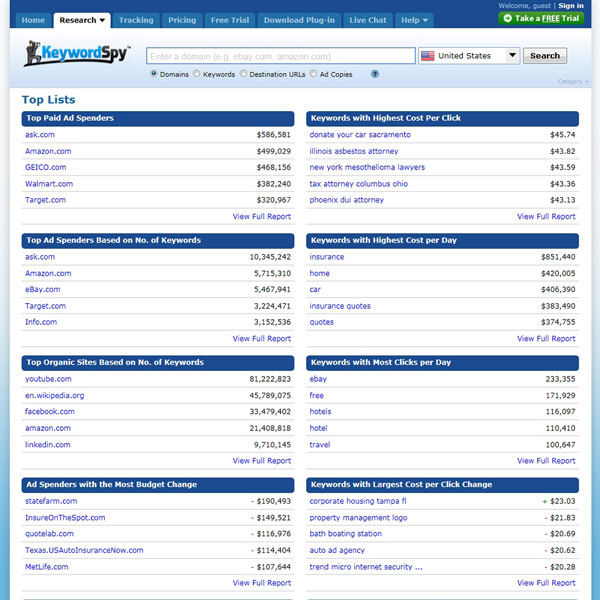
Task: Open the Pricing tab
Action: click(182, 20)
